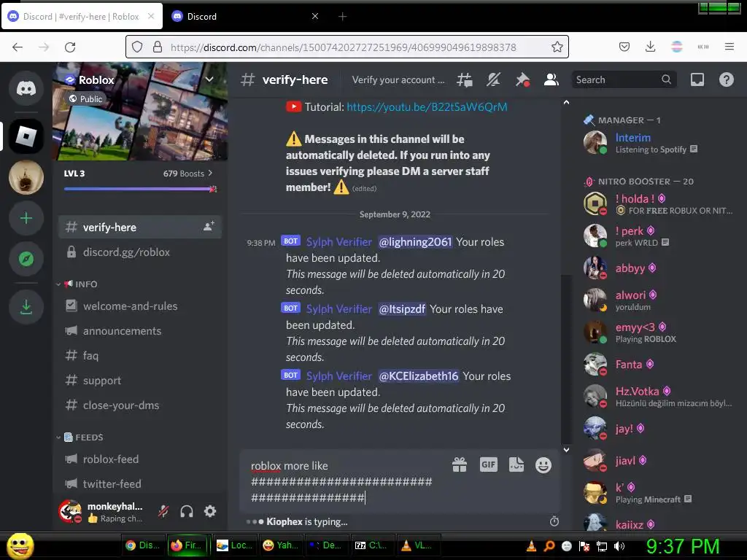Screen dimensions: 747x560
Task: Open 679 Boosts chevron
Action: (x=211, y=174)
